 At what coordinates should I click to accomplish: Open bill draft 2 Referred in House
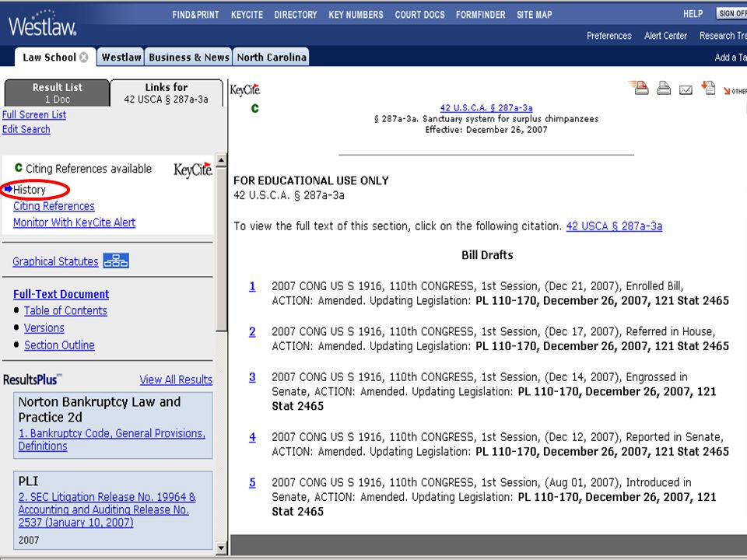pyautogui.click(x=252, y=332)
